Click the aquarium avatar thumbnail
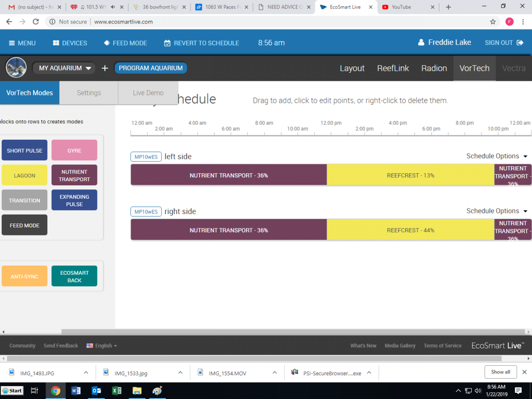Screen dimensions: 532x399 tap(16, 68)
